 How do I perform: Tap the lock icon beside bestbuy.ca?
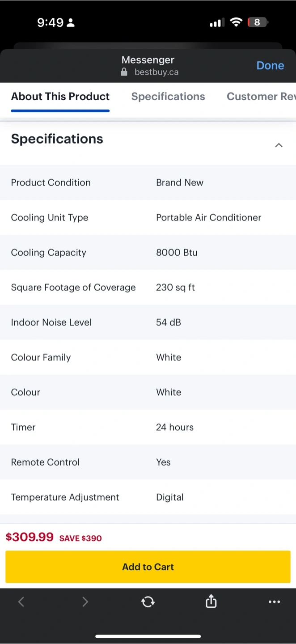click(x=124, y=72)
